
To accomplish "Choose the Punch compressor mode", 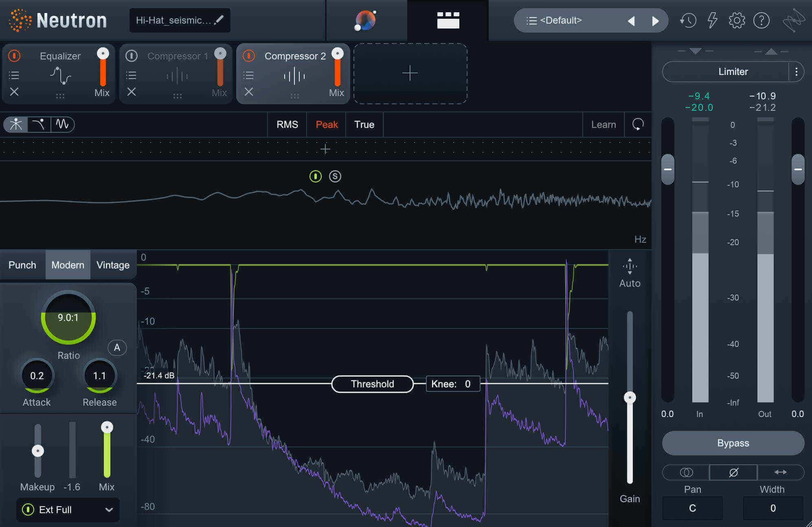I will [x=22, y=265].
